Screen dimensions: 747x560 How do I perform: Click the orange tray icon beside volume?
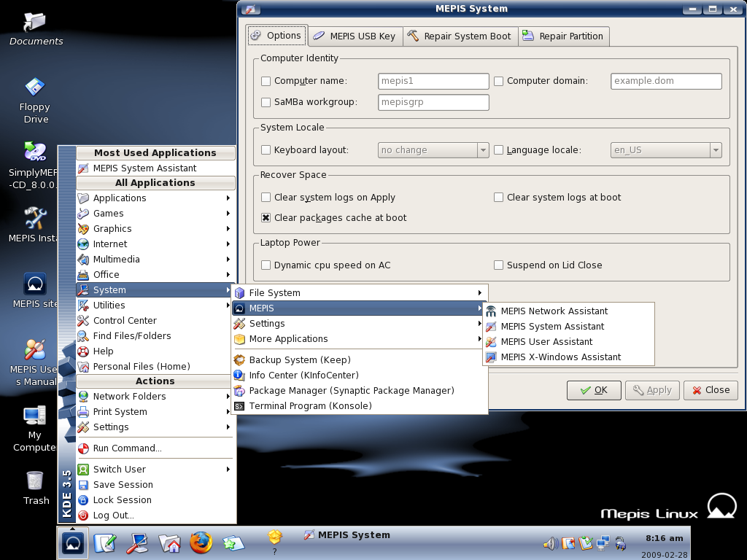coord(568,543)
